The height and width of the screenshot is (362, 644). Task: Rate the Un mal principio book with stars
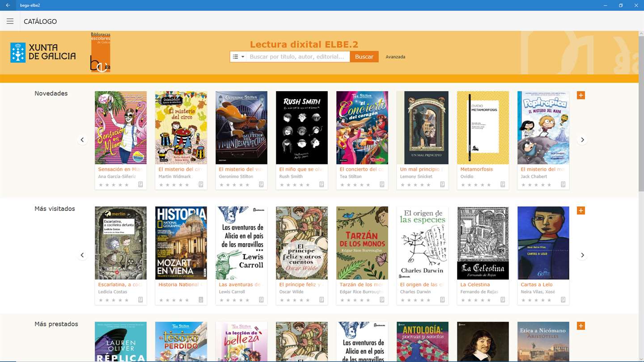click(x=416, y=185)
